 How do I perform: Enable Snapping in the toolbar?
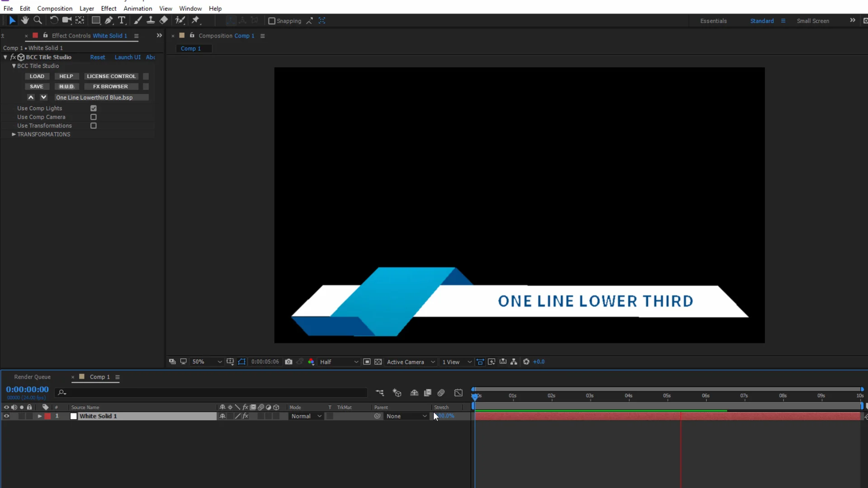pyautogui.click(x=272, y=21)
